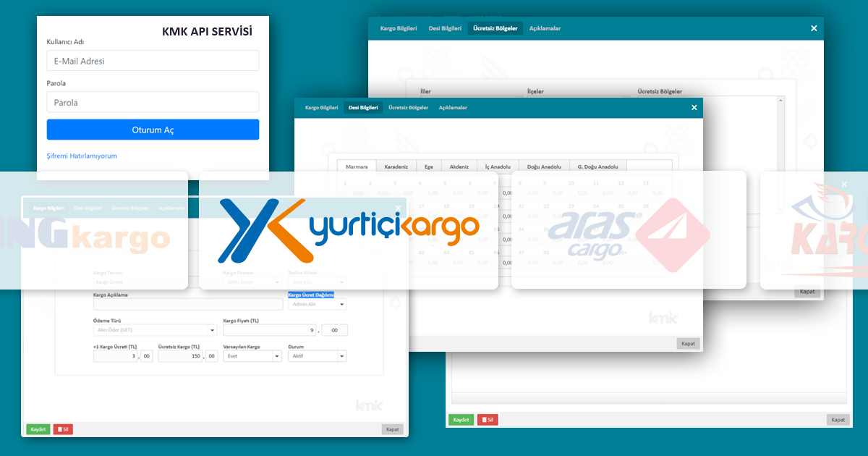Click the +1 Kargo Ücreti field showing 3

point(116,356)
